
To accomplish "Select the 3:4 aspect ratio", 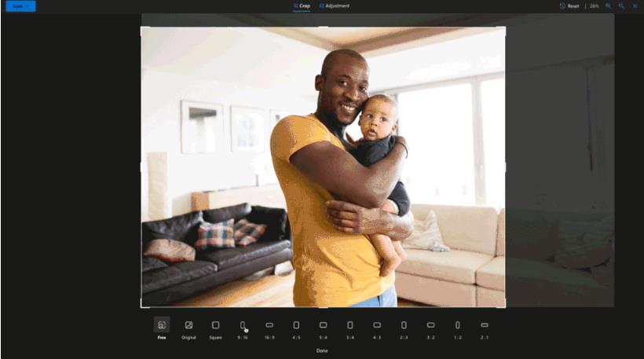I will (350, 325).
